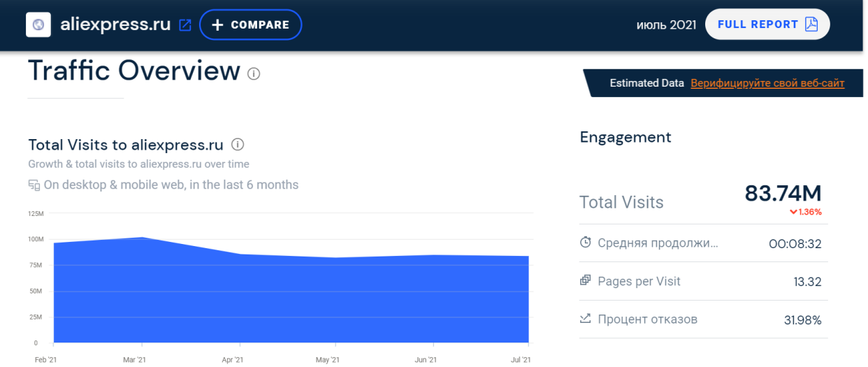Click the Estimated Data label
868x367 pixels.
646,83
